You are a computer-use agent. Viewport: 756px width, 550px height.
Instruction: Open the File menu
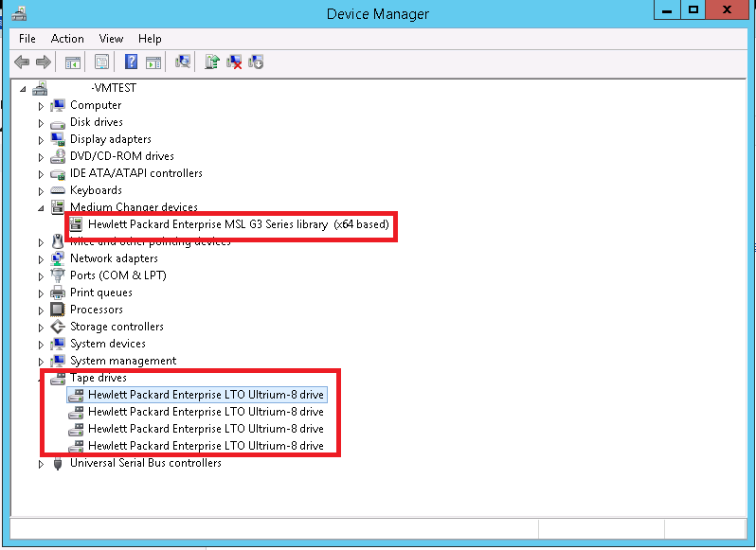pos(27,39)
